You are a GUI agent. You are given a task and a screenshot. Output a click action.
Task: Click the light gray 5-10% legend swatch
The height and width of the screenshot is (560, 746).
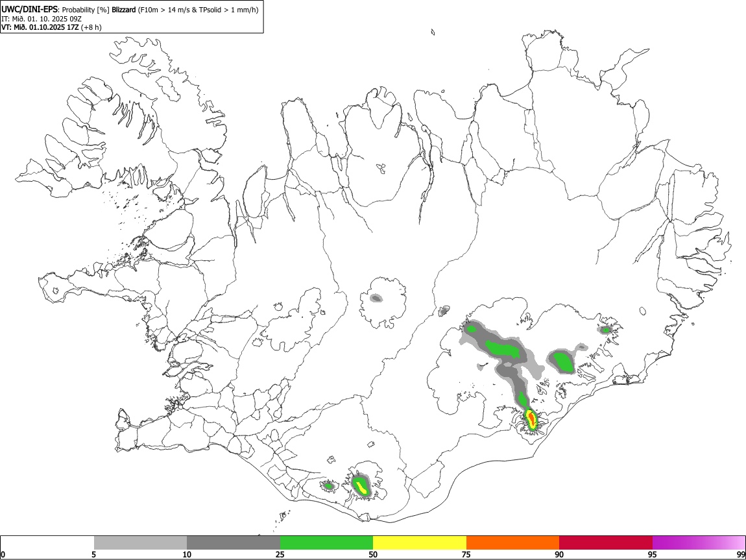[x=140, y=543]
